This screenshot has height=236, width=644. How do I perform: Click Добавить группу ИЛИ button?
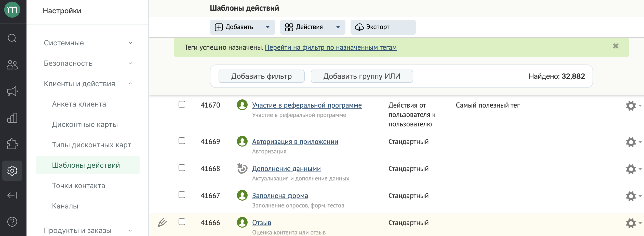coord(362,76)
